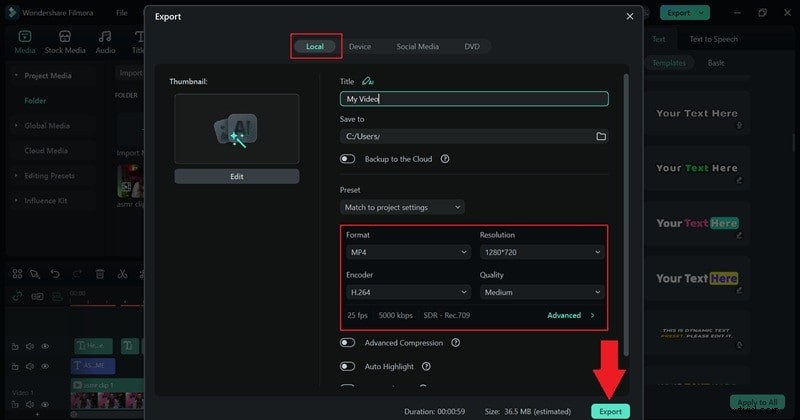This screenshot has width=800, height=420.
Task: Open the Audio panel in the main window
Action: 105,42
